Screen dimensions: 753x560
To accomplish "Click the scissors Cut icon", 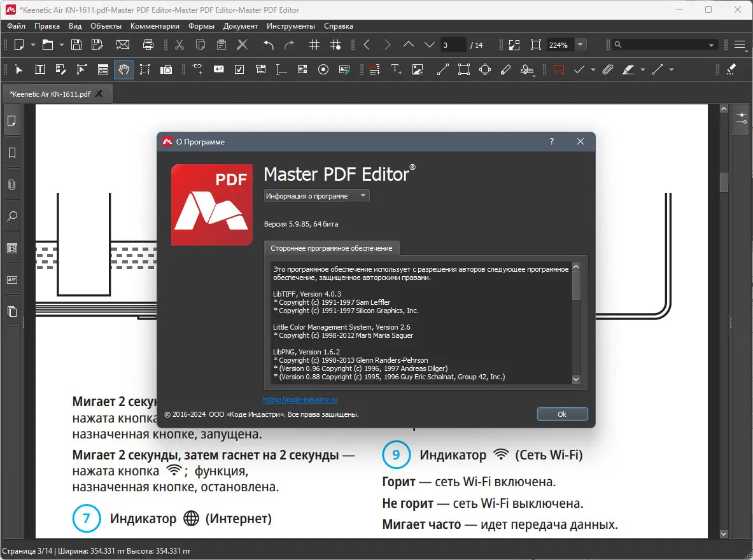I will click(x=179, y=45).
